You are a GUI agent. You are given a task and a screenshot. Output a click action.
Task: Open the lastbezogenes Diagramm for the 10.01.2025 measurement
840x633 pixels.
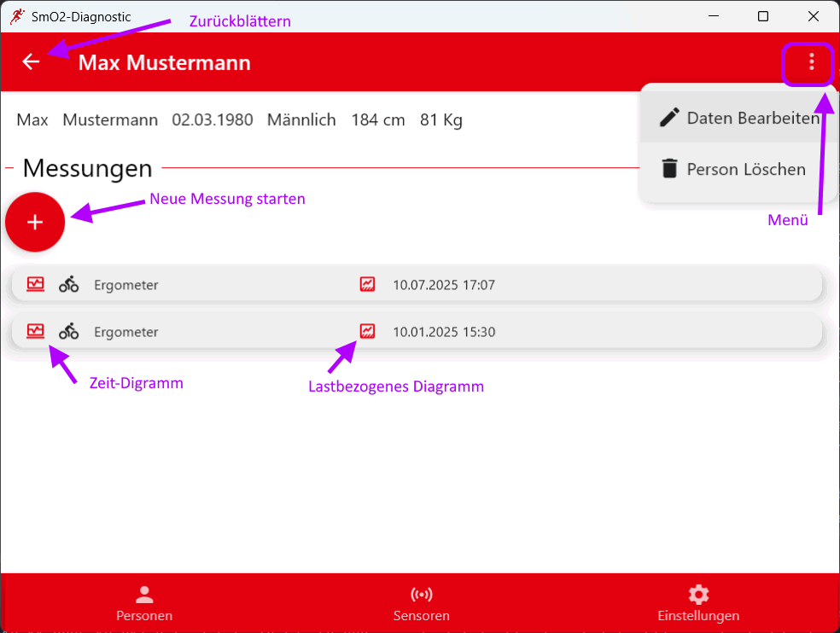tap(366, 331)
